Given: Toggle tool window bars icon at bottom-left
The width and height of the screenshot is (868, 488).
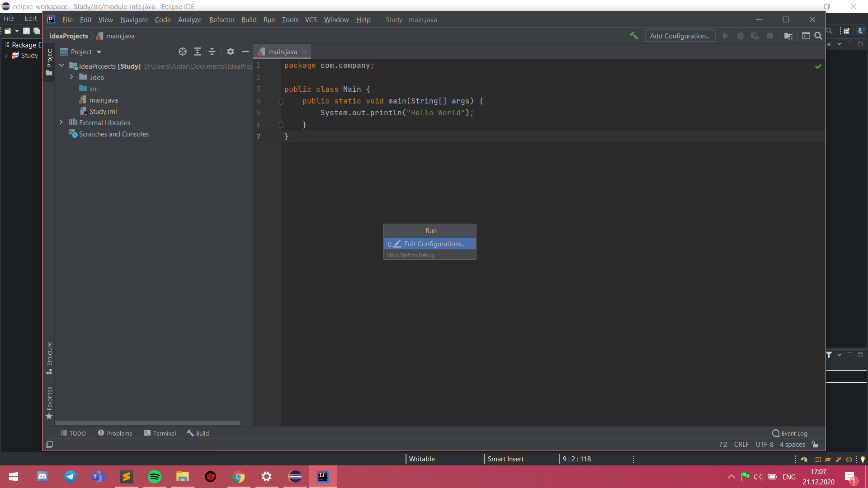Looking at the screenshot, I should [49, 445].
